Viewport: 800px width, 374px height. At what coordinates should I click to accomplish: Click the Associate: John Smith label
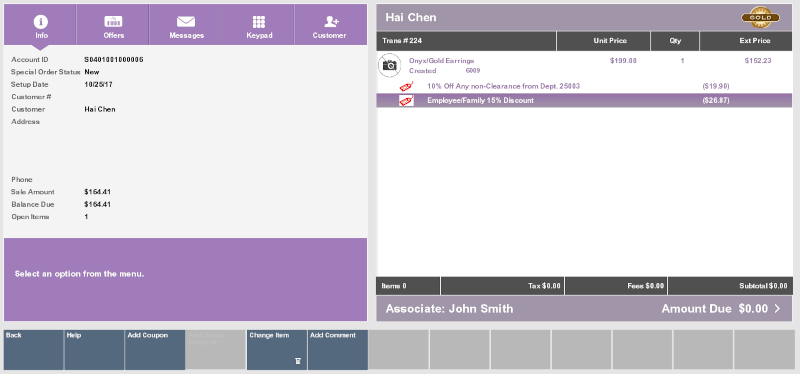coord(449,309)
